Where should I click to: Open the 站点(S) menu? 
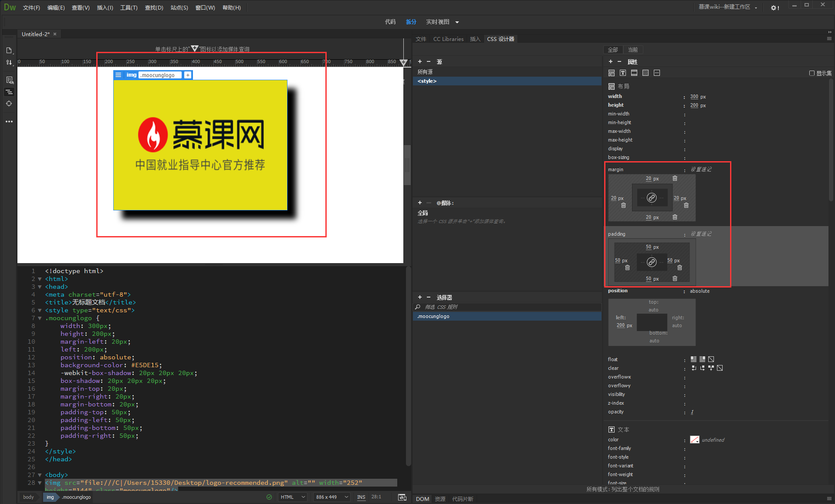pyautogui.click(x=179, y=8)
